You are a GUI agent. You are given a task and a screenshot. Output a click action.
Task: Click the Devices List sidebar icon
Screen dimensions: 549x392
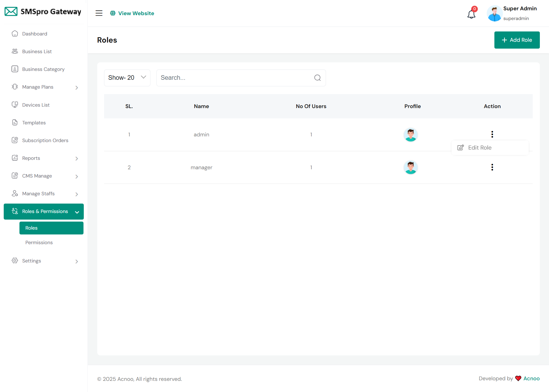[x=15, y=105]
